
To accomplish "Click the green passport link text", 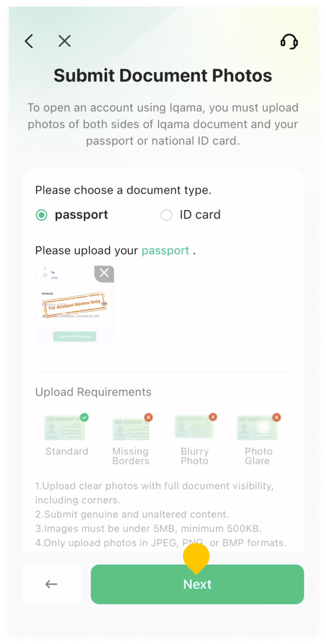I will pos(165,250).
